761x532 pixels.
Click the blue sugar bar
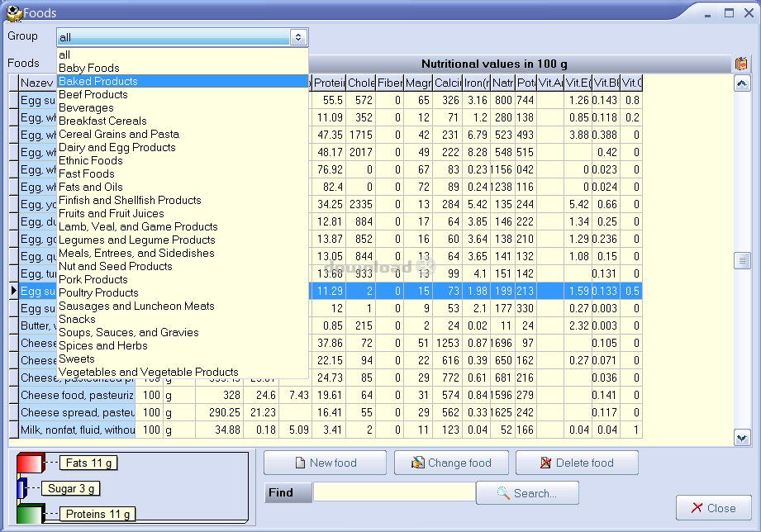(21, 488)
